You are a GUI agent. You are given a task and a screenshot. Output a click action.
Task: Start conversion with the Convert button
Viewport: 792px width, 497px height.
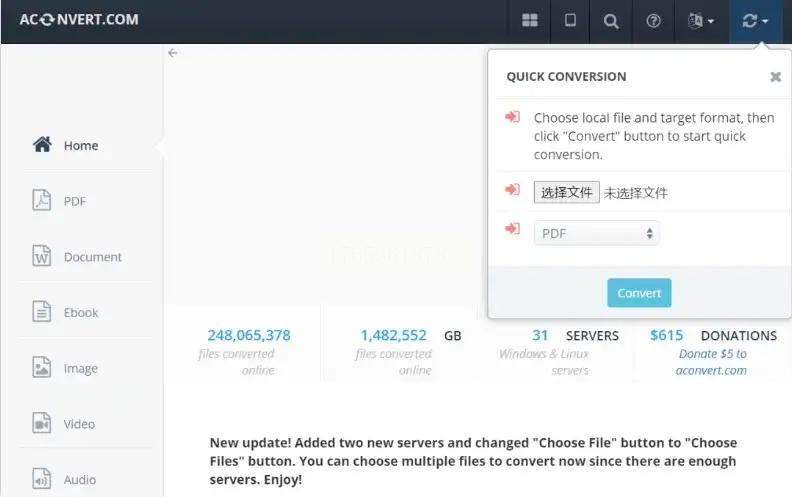pyautogui.click(x=639, y=293)
